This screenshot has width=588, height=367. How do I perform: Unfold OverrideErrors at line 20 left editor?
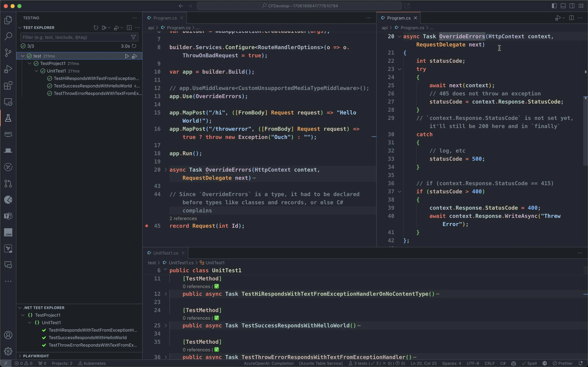point(166,170)
